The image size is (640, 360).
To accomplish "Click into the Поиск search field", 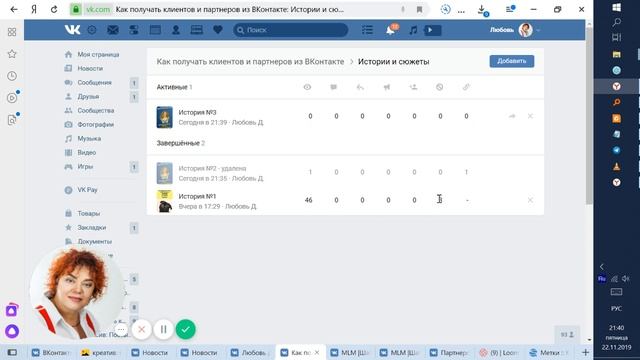I will [291, 30].
